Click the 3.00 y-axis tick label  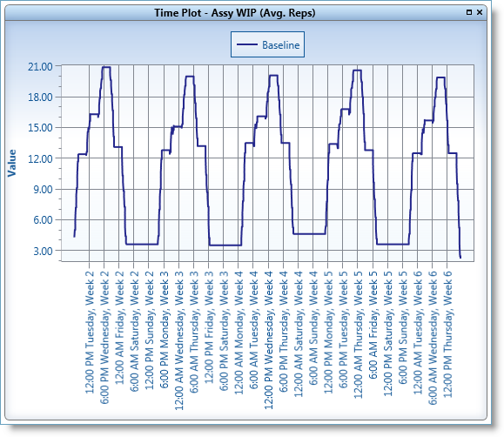tap(43, 251)
